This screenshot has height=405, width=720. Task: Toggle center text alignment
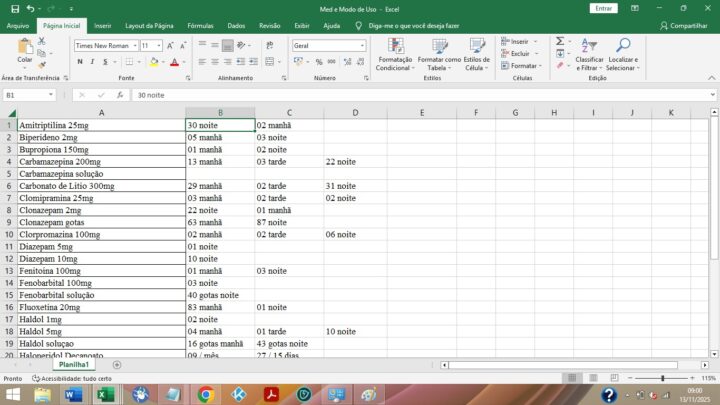tap(214, 62)
